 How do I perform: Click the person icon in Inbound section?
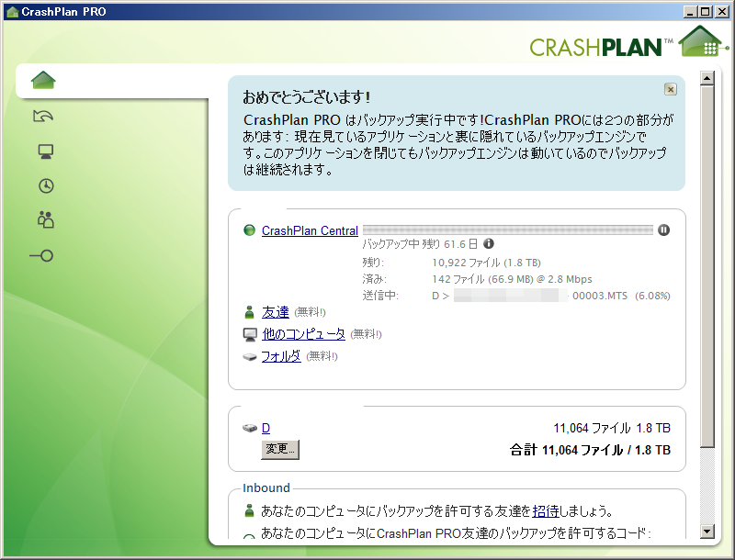(x=249, y=510)
